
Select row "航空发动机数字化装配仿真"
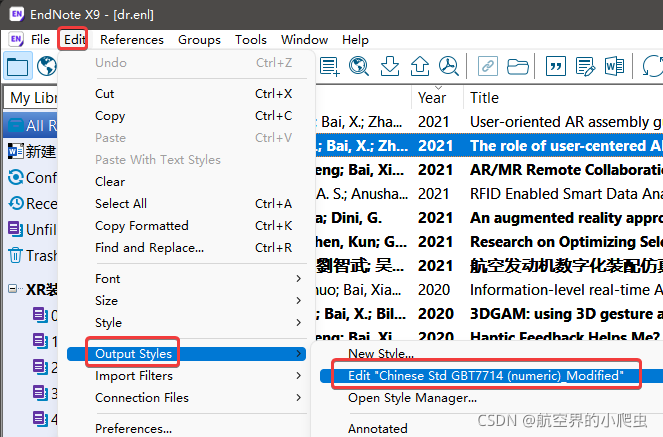click(x=489, y=266)
